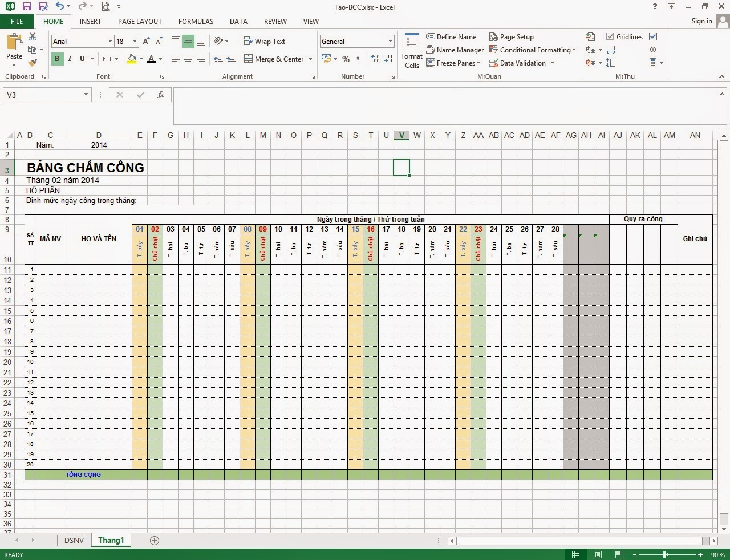Expand the Freeze Panes dropdown
The height and width of the screenshot is (560, 730).
tap(478, 63)
